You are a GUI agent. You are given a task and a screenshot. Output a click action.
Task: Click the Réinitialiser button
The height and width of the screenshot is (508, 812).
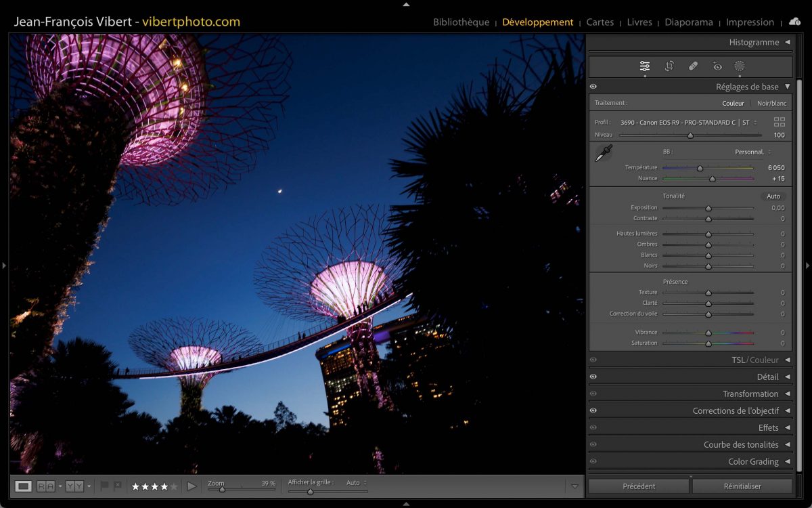click(x=742, y=486)
